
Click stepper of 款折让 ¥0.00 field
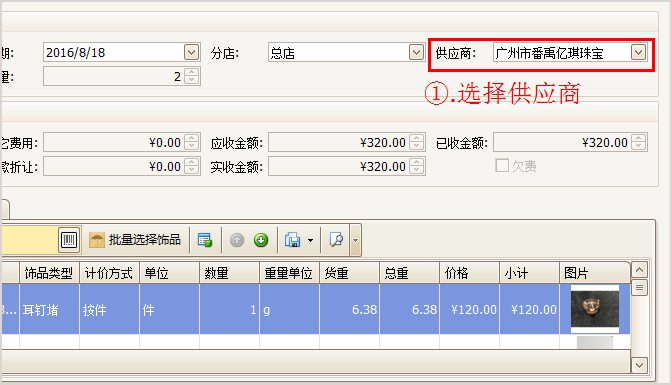pyautogui.click(x=192, y=166)
